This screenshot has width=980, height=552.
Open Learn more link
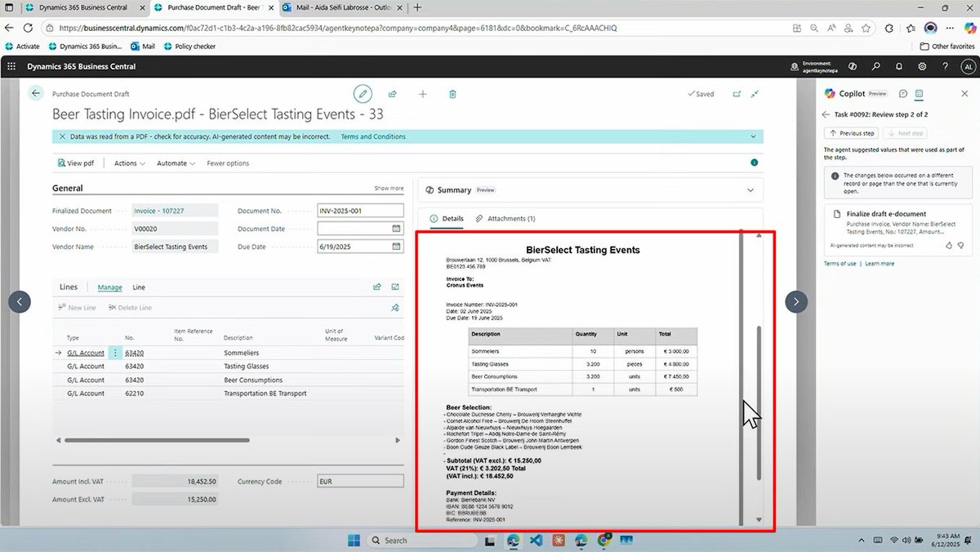pos(880,264)
